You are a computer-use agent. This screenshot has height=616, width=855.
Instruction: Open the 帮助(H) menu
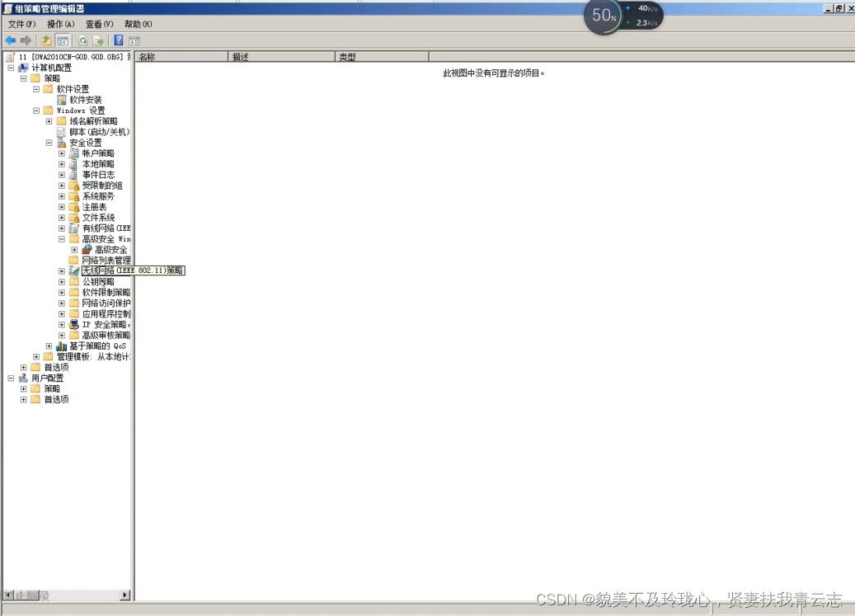click(138, 24)
